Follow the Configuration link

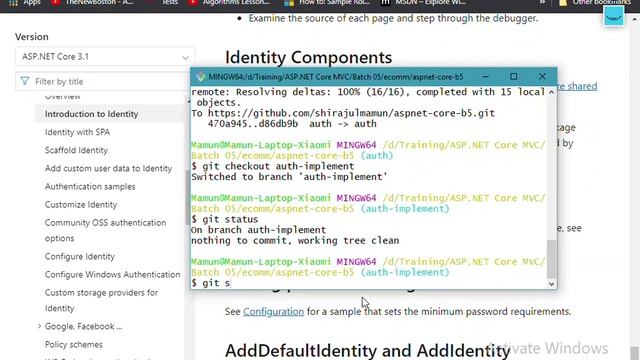click(273, 311)
